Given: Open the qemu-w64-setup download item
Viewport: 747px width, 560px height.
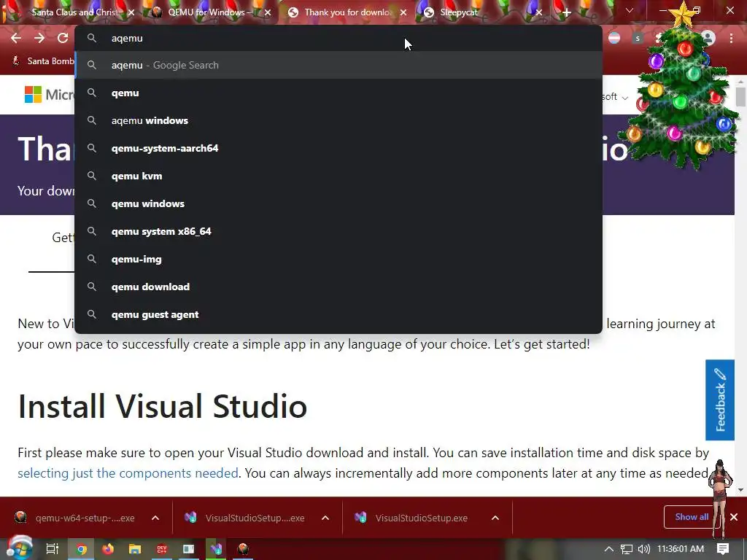Looking at the screenshot, I should (x=76, y=518).
